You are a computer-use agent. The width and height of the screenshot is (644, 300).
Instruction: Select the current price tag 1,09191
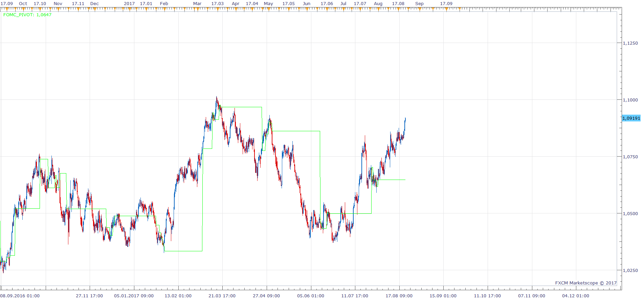coord(631,118)
